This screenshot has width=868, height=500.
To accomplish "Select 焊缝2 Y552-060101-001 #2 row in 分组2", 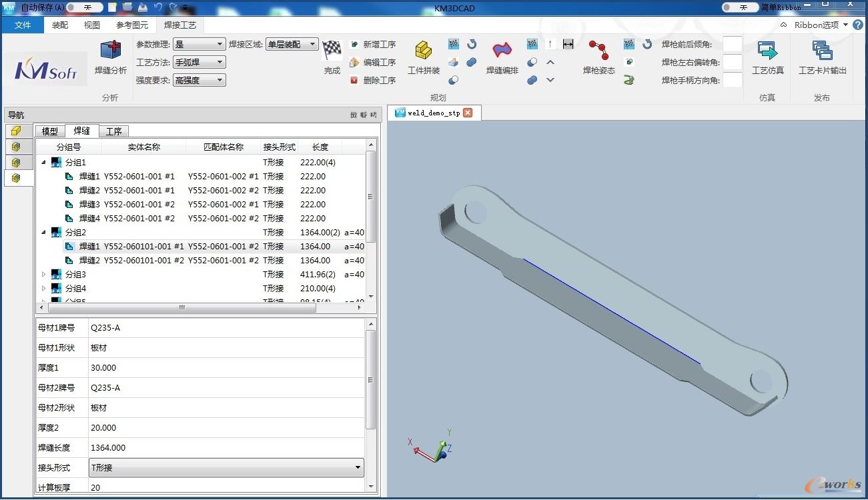I will (200, 261).
